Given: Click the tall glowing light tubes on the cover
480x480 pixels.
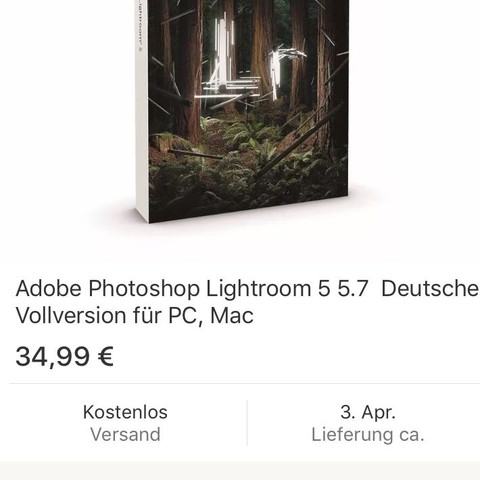Looking at the screenshot, I should point(224,50).
